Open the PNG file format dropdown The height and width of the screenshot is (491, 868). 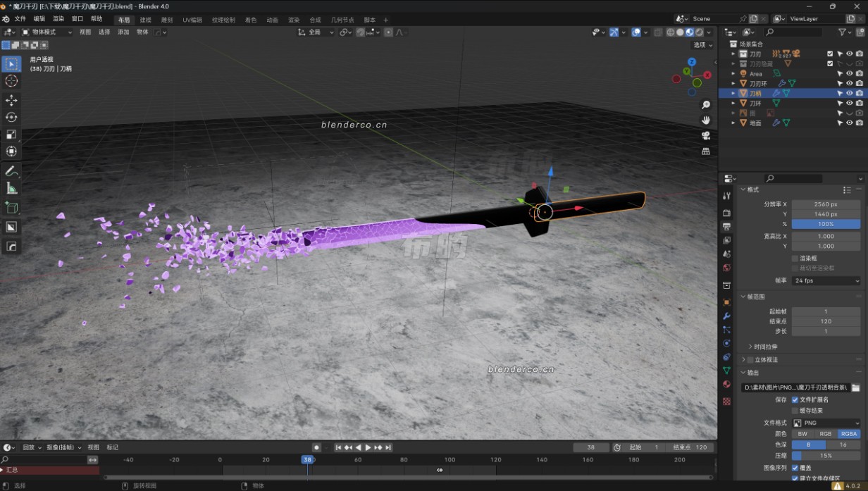[x=826, y=423]
